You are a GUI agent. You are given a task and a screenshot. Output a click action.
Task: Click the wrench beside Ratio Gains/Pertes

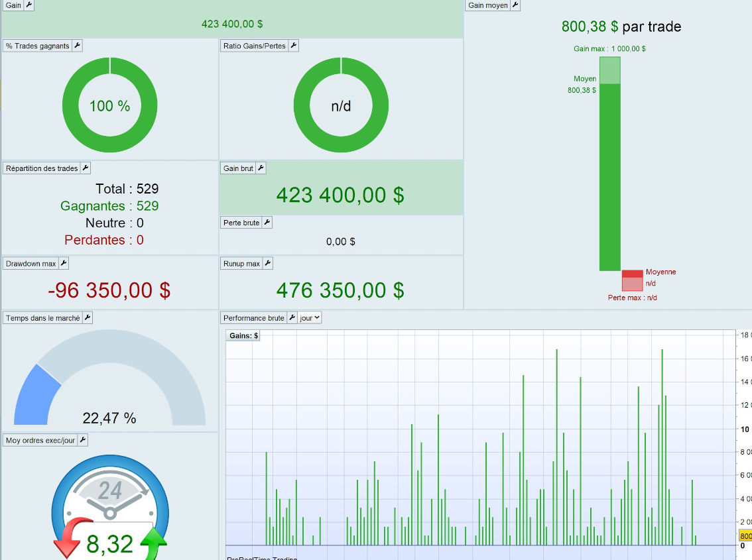[294, 46]
